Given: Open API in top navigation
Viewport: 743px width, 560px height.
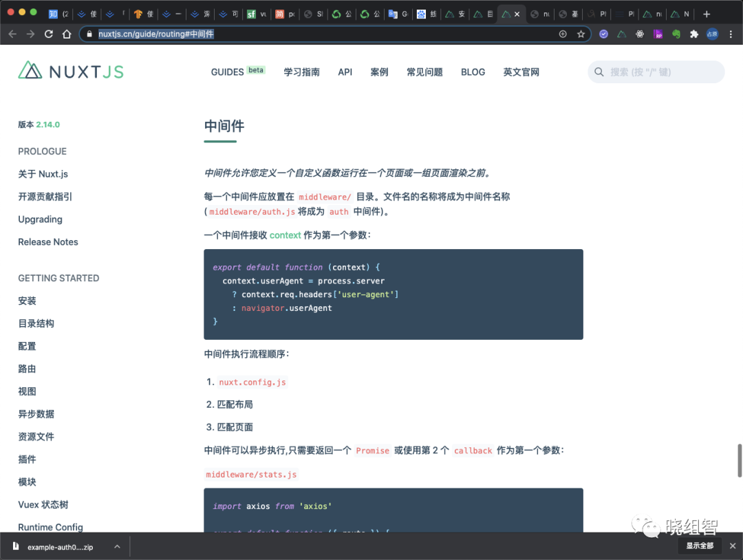Looking at the screenshot, I should [x=345, y=72].
